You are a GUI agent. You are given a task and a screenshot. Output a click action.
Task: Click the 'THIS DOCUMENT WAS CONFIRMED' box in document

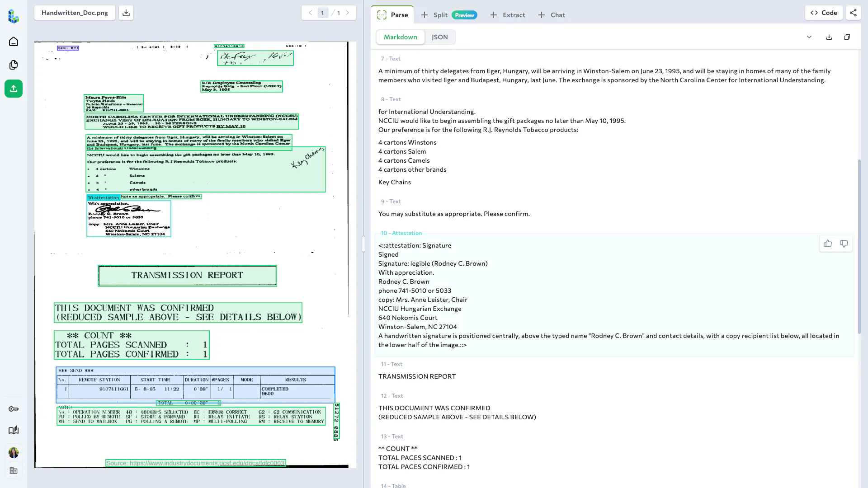click(x=178, y=313)
